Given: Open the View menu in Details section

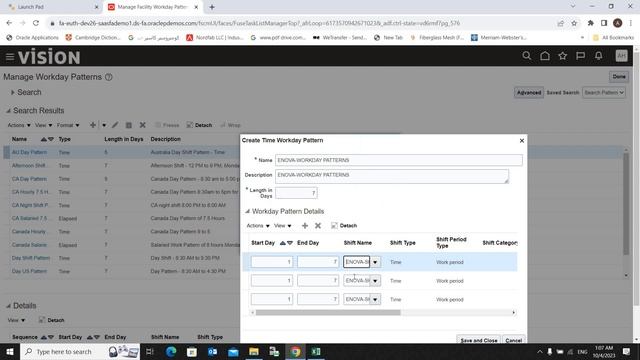Looking at the screenshot, I should (16, 320).
